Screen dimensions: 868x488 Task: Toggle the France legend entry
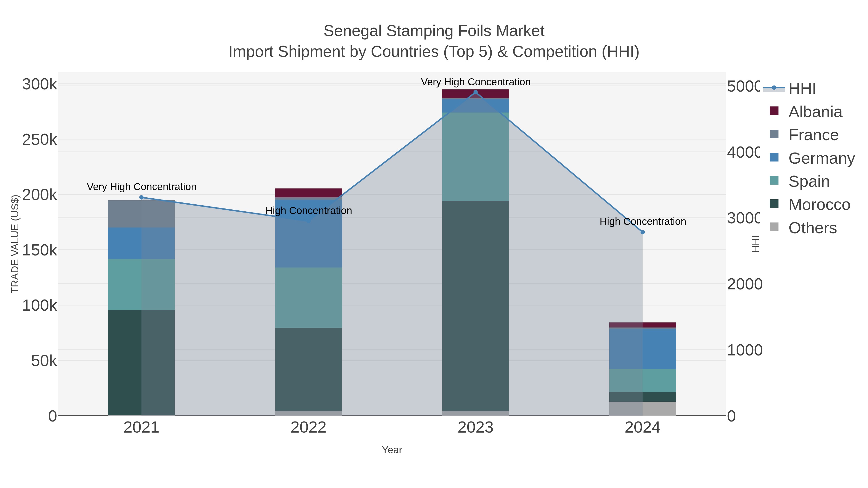click(804, 135)
